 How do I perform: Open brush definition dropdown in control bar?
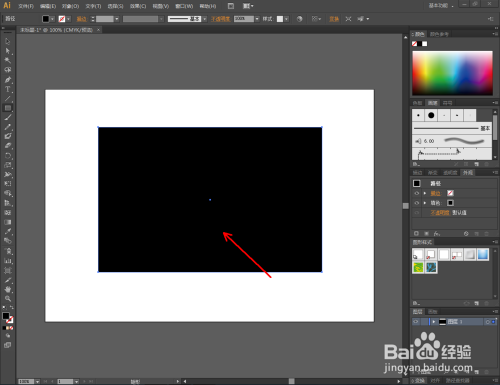tap(204, 19)
